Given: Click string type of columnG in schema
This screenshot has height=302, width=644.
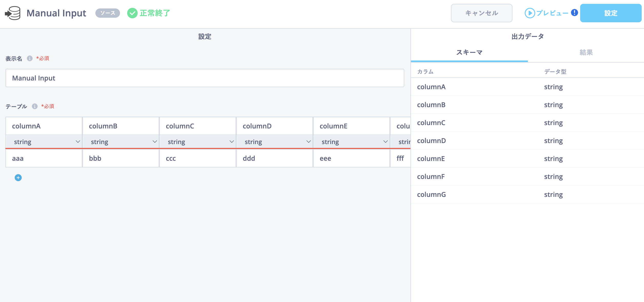Looking at the screenshot, I should coord(554,195).
